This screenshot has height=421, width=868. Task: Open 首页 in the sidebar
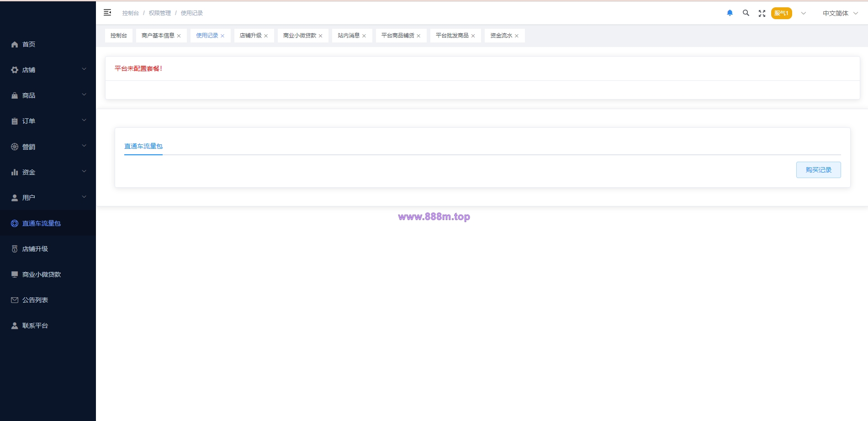48,44
